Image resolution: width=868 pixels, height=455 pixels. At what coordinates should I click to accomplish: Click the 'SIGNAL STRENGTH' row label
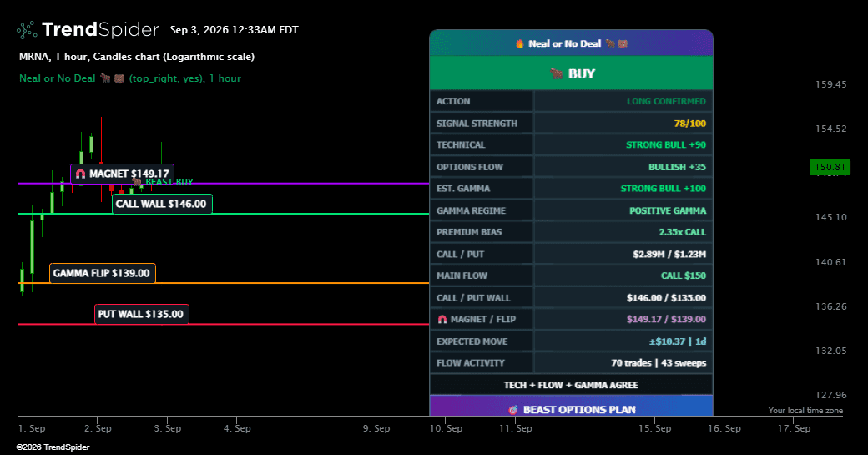click(x=477, y=124)
